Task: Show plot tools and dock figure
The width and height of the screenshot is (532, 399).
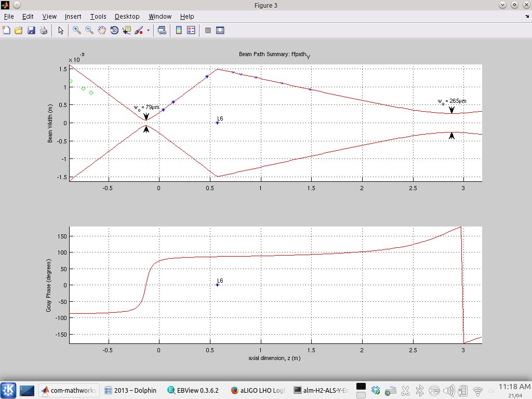Action: pos(220,30)
